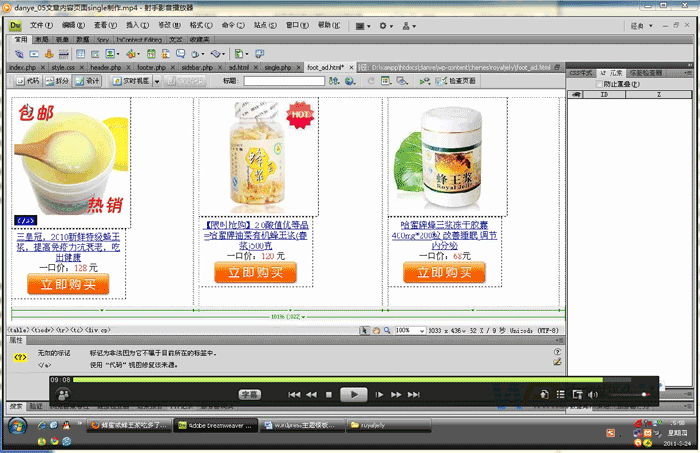
Task: Open the Site user dropdown
Action: click(409, 26)
